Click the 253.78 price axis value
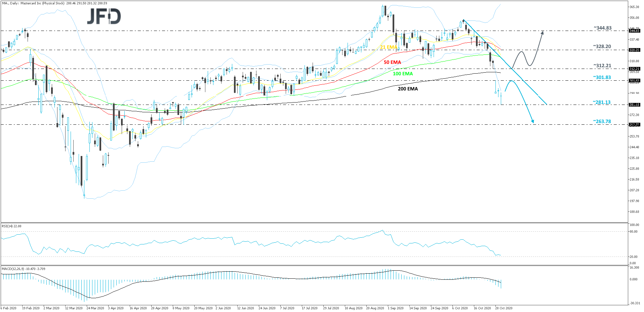 pyautogui.click(x=634, y=136)
